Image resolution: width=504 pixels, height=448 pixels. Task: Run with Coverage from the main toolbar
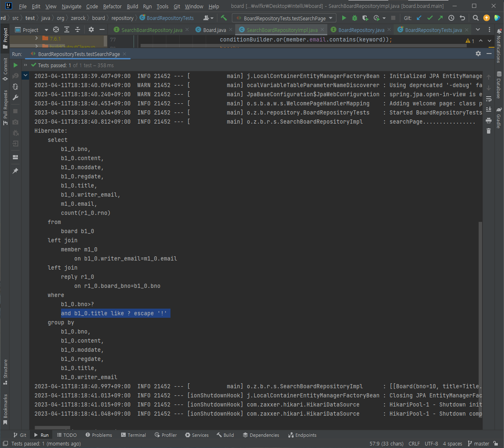(365, 18)
